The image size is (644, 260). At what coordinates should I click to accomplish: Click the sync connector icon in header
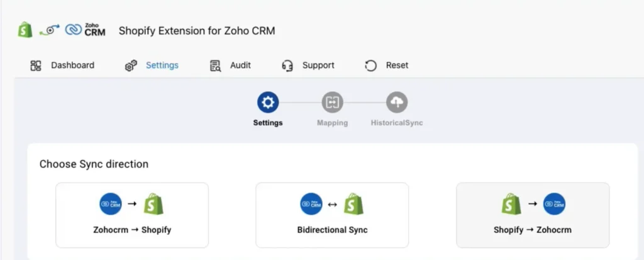pyautogui.click(x=49, y=30)
